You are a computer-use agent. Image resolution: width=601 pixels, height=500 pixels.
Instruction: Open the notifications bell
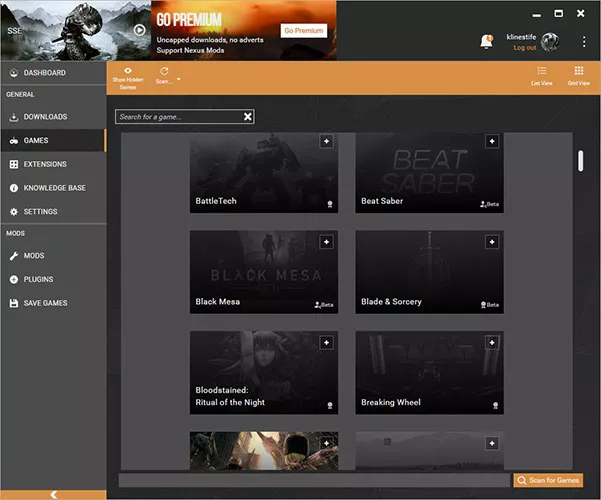tap(486, 41)
